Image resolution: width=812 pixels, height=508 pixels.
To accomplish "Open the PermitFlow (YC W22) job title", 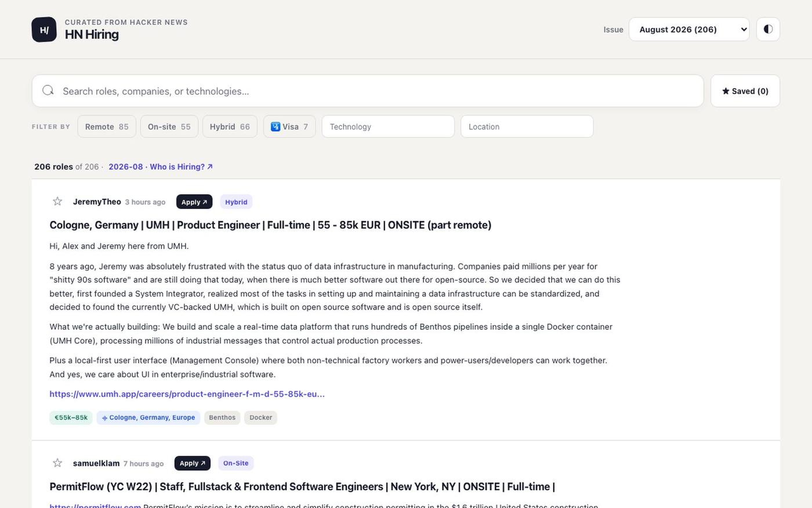I will [x=302, y=487].
